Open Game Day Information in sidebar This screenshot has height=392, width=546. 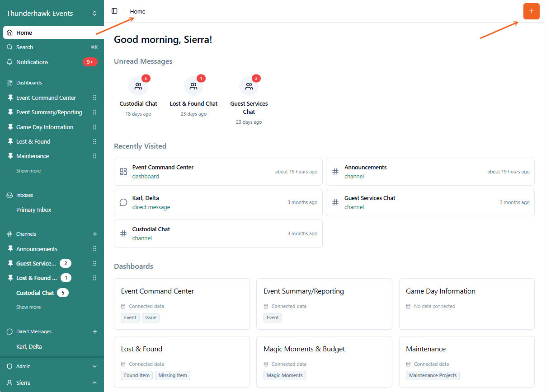pyautogui.click(x=45, y=127)
